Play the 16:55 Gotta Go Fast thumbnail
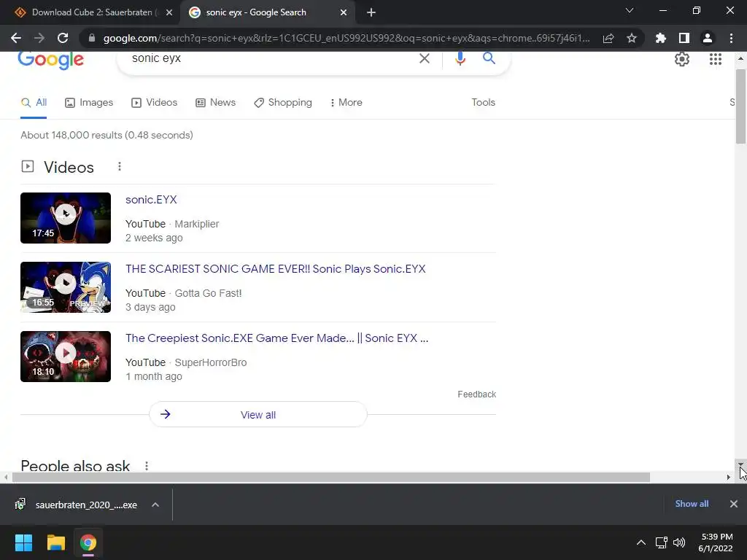The width and height of the screenshot is (747, 560). [x=66, y=287]
